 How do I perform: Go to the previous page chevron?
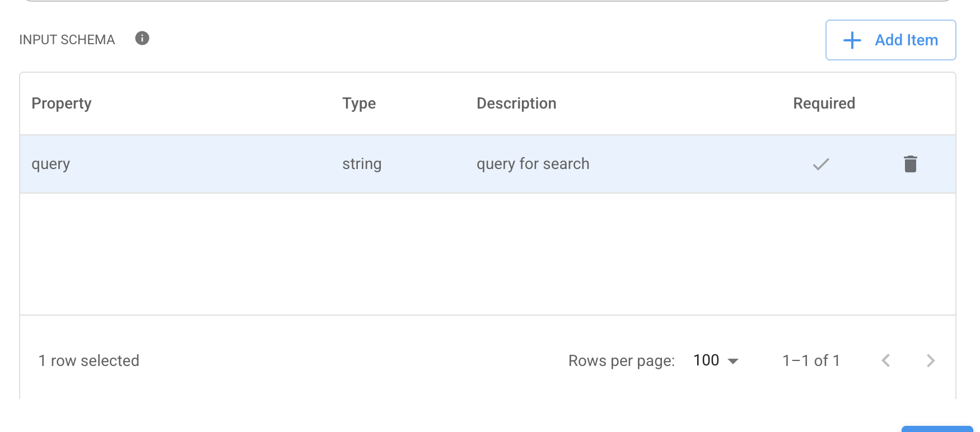[x=885, y=361]
